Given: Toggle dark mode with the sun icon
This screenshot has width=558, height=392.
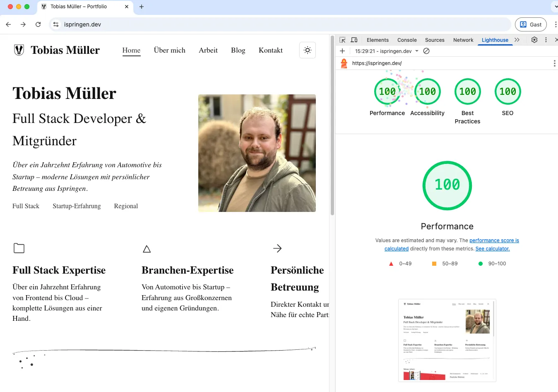Looking at the screenshot, I should 307,50.
